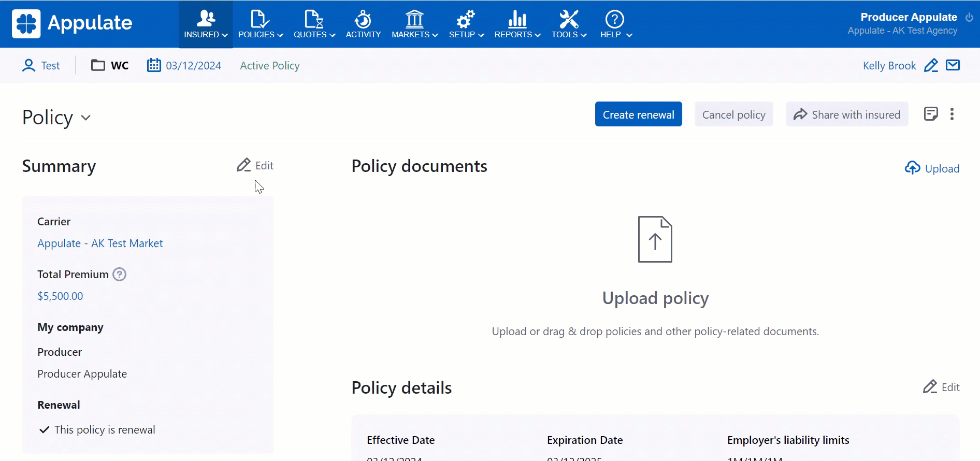
Task: Click the power icon beside Producer Appulate
Action: click(x=969, y=17)
